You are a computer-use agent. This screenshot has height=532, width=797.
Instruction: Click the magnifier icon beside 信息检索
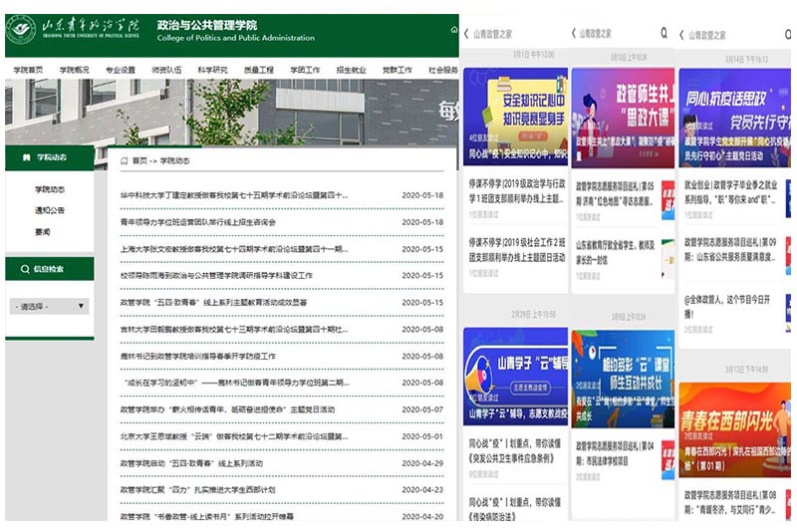coord(24,269)
